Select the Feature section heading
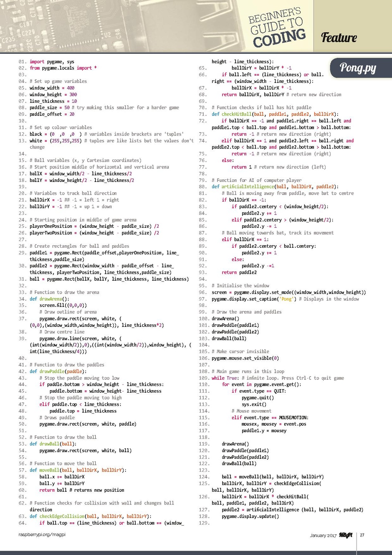The height and width of the screenshot is (555, 392). (x=339, y=37)
